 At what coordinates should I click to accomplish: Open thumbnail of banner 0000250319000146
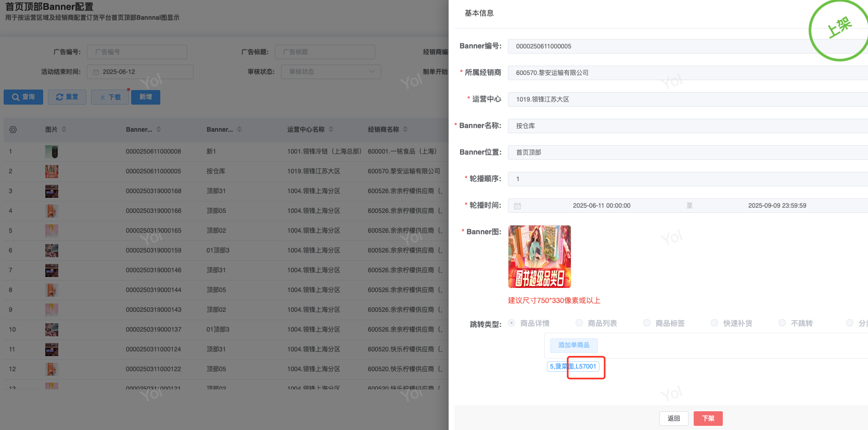click(52, 270)
